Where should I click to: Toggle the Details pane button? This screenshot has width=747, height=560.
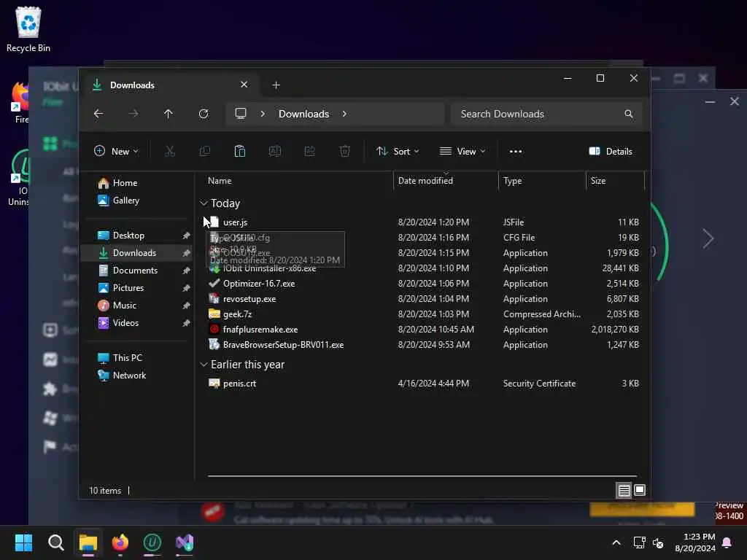(x=611, y=152)
